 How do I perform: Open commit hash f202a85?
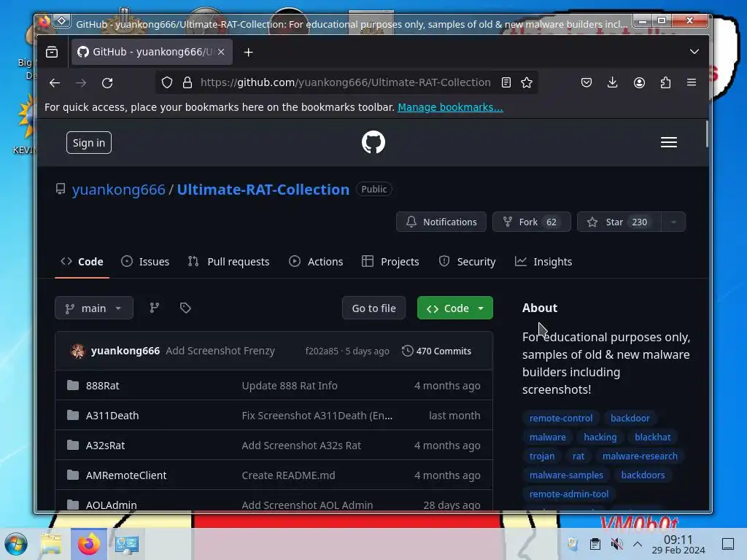[x=322, y=351]
